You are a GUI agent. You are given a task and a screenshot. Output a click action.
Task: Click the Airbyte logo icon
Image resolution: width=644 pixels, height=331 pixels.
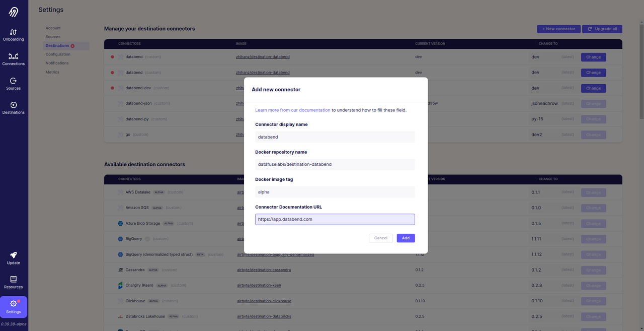[14, 12]
